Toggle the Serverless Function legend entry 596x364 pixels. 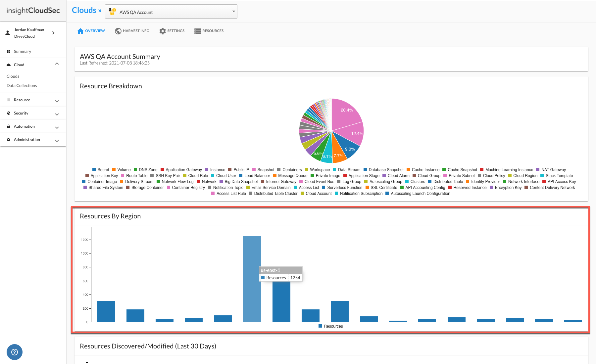[x=342, y=188]
